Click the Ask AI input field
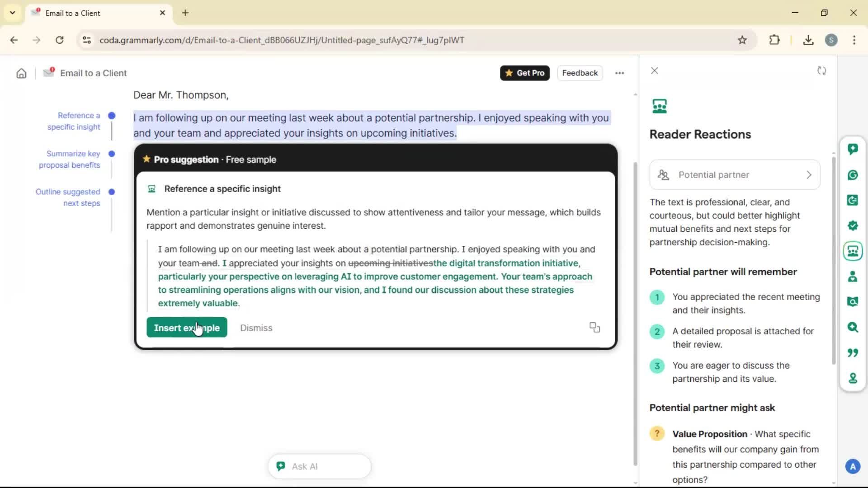This screenshot has width=868, height=488. point(319,466)
